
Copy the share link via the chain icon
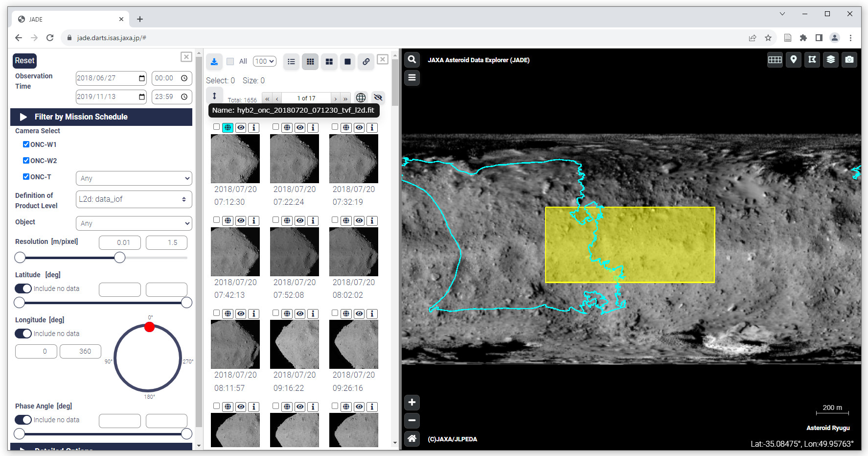[366, 62]
